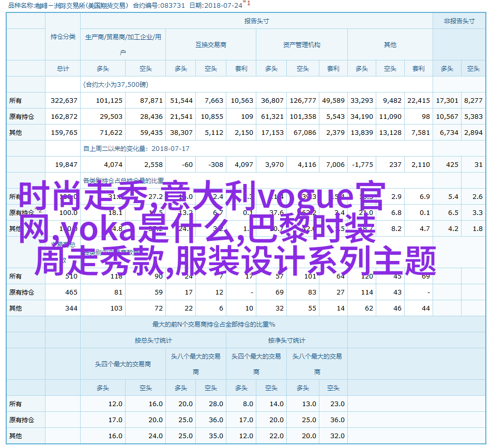Screen dimensions: 491x448
Task: Click the trader count 103
Action: pos(116,308)
